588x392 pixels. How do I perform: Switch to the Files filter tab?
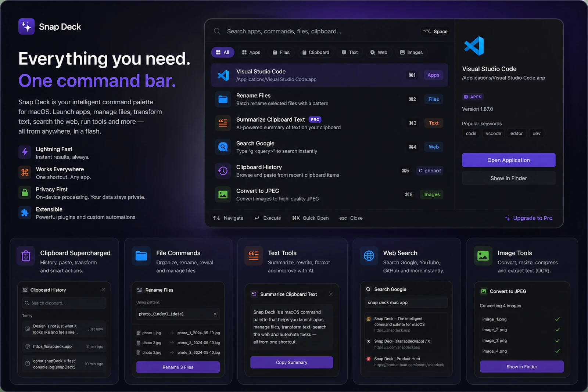281,52
